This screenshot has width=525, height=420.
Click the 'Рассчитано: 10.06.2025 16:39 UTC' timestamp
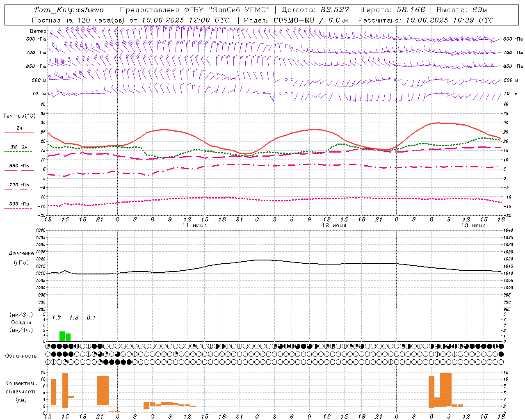point(426,20)
